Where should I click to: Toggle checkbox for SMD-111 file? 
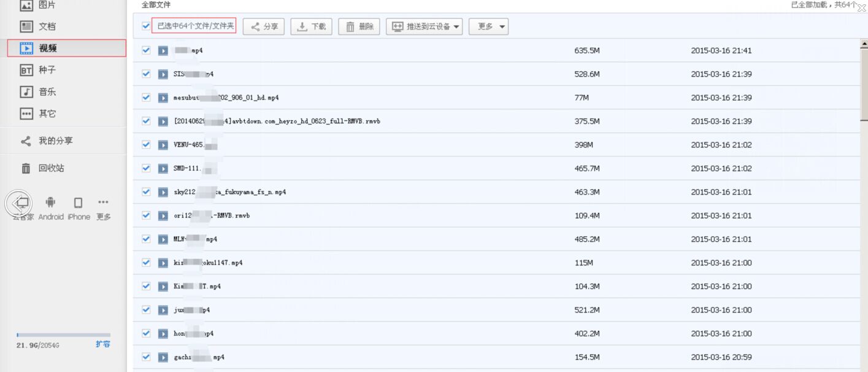pyautogui.click(x=146, y=168)
